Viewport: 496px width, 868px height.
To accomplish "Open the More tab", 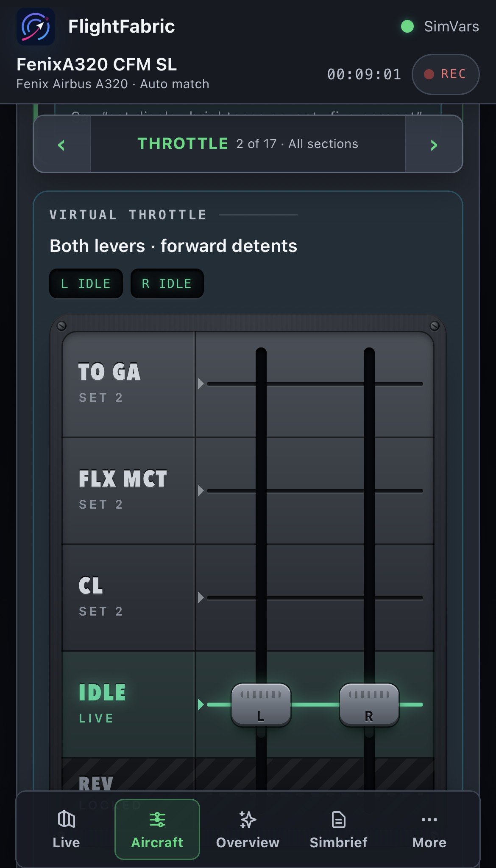I will click(x=429, y=829).
